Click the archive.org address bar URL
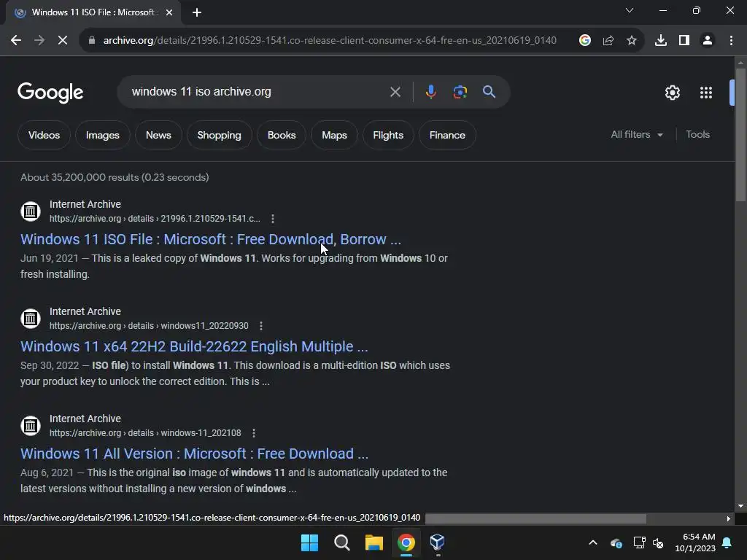Viewport: 747px width, 560px height. (x=330, y=41)
